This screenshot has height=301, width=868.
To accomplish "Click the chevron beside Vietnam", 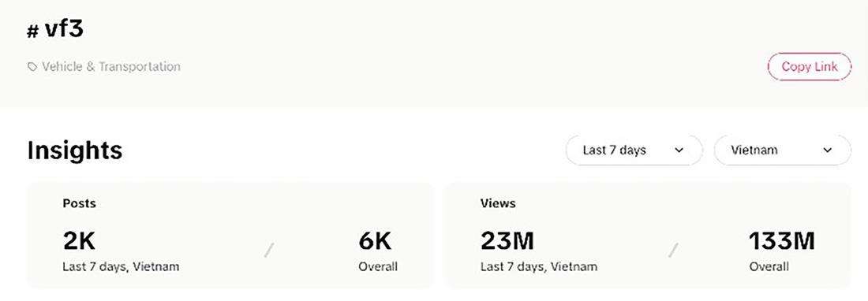I will [828, 150].
